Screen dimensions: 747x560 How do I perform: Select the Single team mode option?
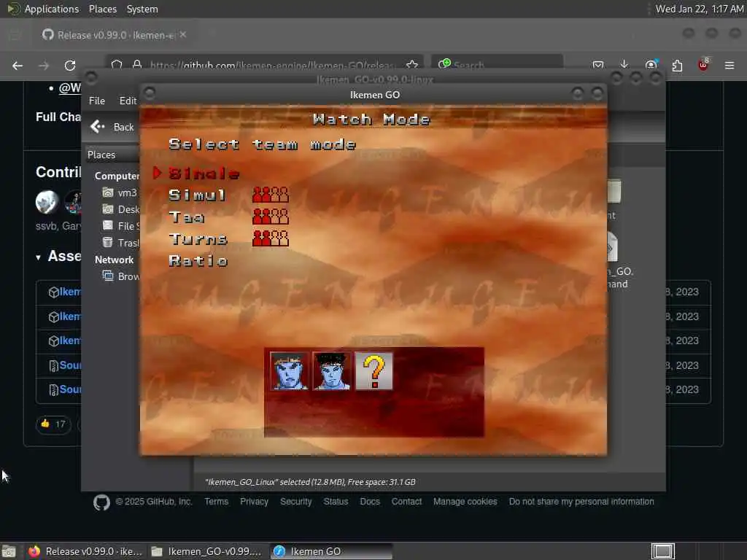[204, 174]
